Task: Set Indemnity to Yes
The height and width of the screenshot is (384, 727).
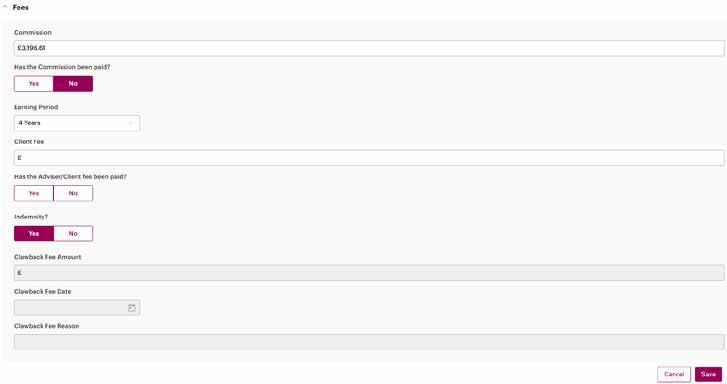Action: point(34,234)
